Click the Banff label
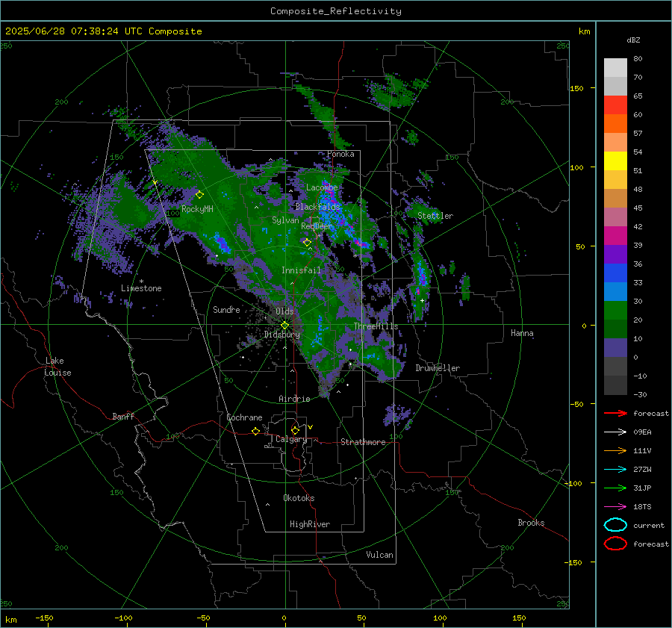This screenshot has width=672, height=628. 123,416
